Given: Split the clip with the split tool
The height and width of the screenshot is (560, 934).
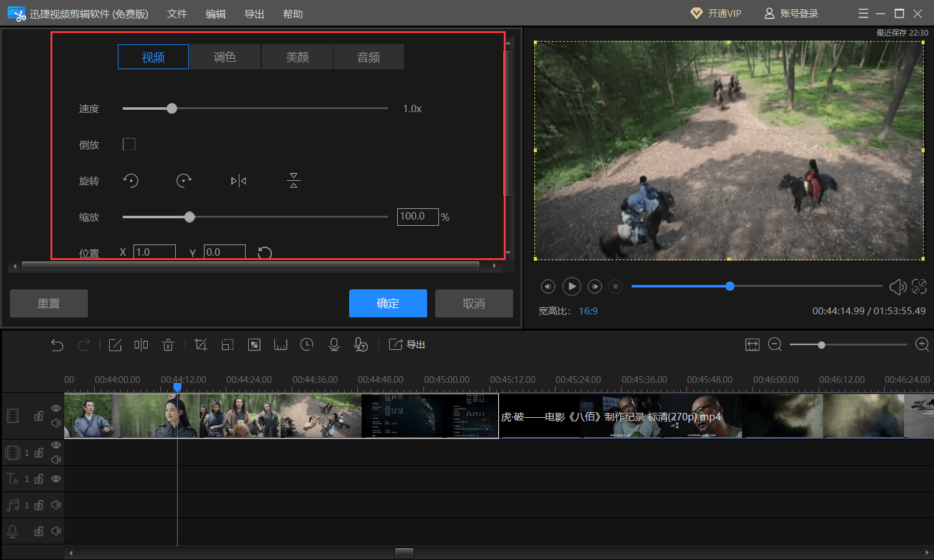Looking at the screenshot, I should click(x=142, y=345).
